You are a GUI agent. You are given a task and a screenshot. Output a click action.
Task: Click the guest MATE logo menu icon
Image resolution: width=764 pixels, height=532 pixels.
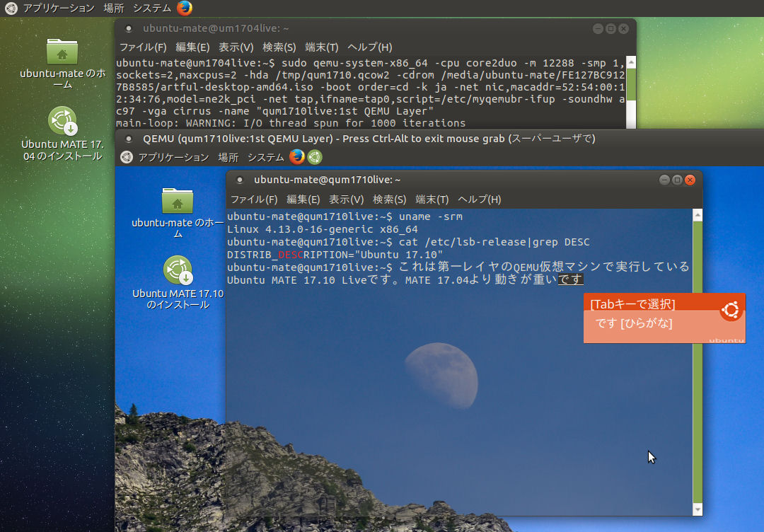126,157
